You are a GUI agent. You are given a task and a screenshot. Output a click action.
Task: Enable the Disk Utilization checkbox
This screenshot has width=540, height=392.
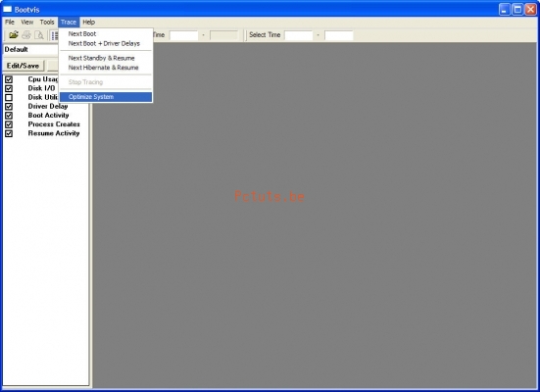pyautogui.click(x=9, y=97)
